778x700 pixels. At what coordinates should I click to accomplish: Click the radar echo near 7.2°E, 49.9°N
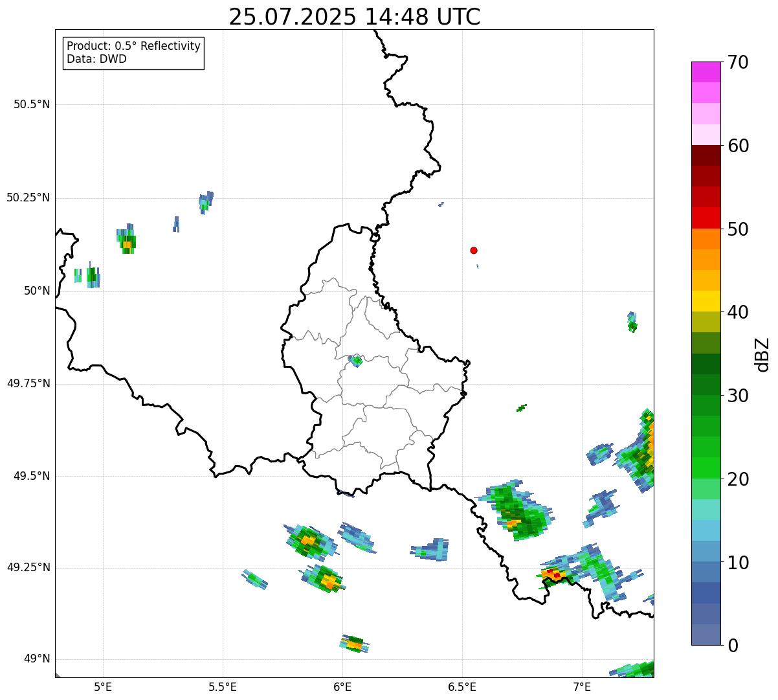[x=632, y=322]
